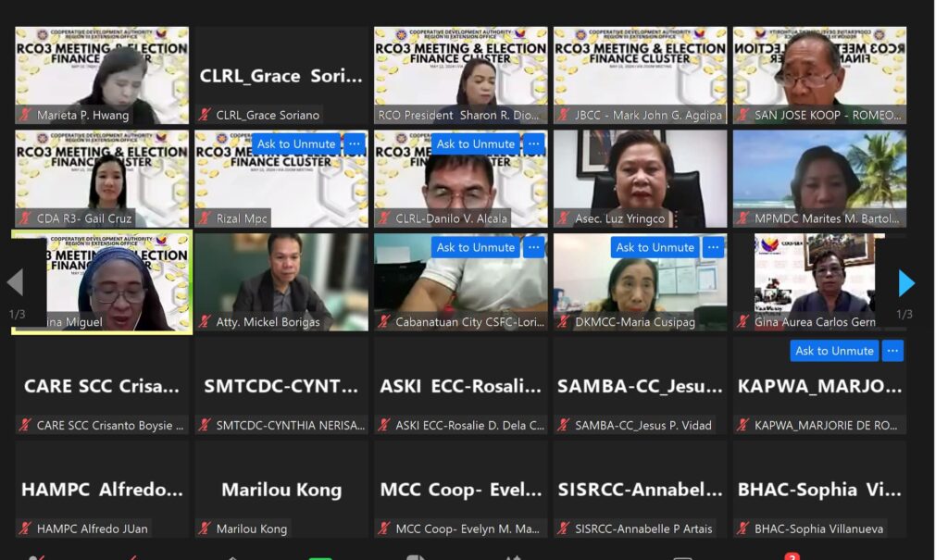Click muted mic icon beside CLRL_Grace Soriano
Screen dimensions: 948x560
click(x=205, y=115)
